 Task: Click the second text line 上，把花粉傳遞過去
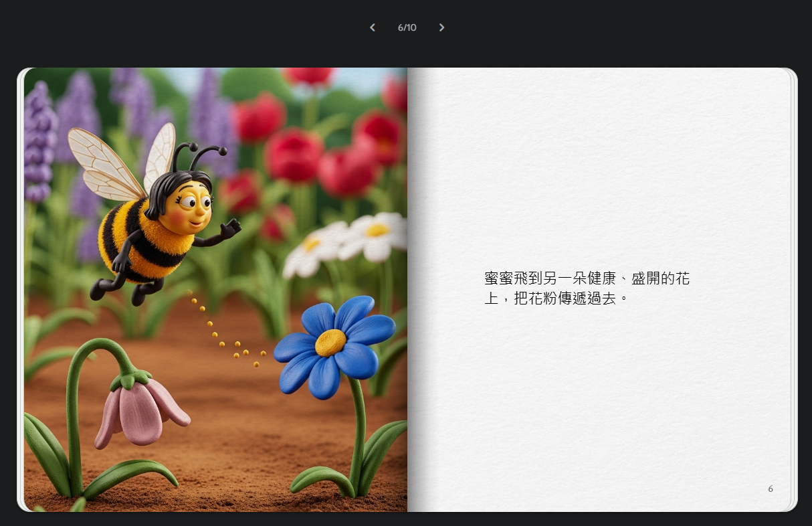[556, 298]
